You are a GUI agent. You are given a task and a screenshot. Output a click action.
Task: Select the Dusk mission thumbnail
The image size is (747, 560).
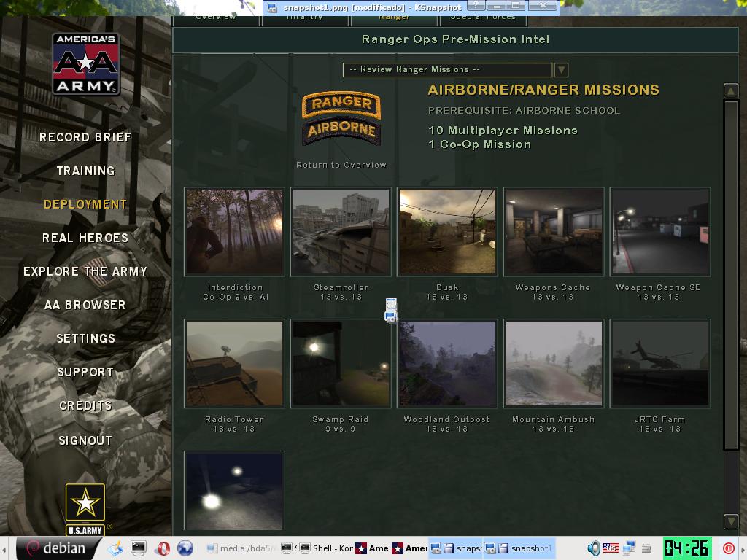(447, 231)
